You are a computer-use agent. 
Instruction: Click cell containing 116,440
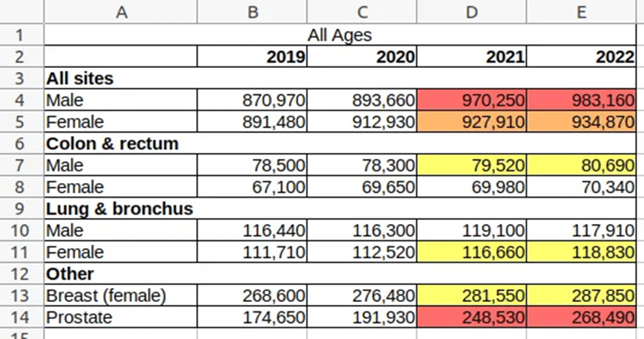coord(253,230)
